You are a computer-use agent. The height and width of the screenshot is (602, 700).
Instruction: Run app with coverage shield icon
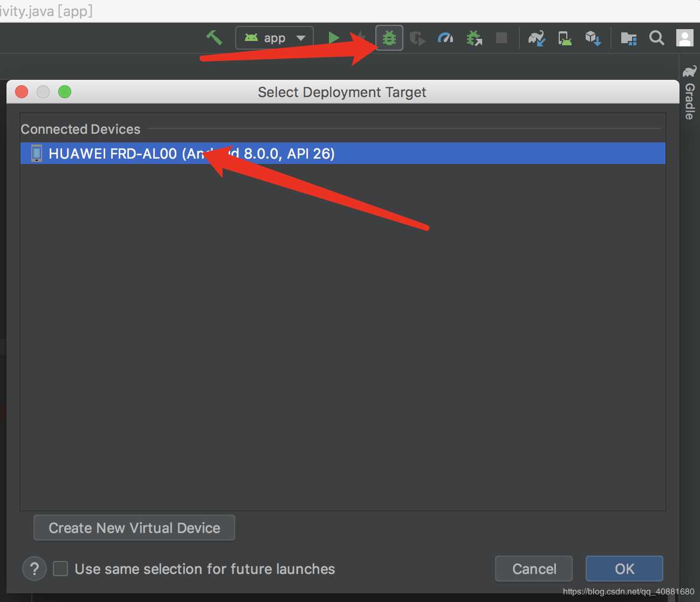coord(417,38)
